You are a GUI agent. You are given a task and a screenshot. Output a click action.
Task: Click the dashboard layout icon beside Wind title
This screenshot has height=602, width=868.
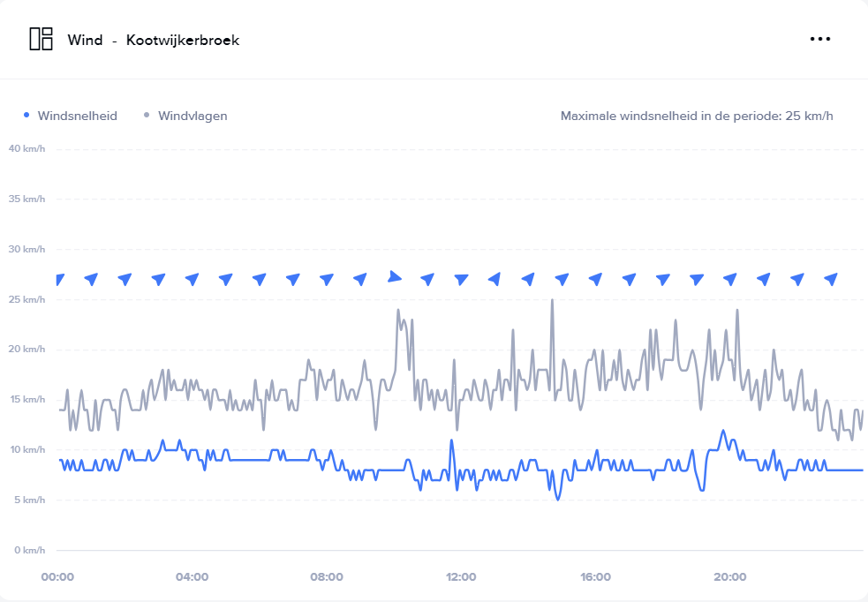[41, 40]
